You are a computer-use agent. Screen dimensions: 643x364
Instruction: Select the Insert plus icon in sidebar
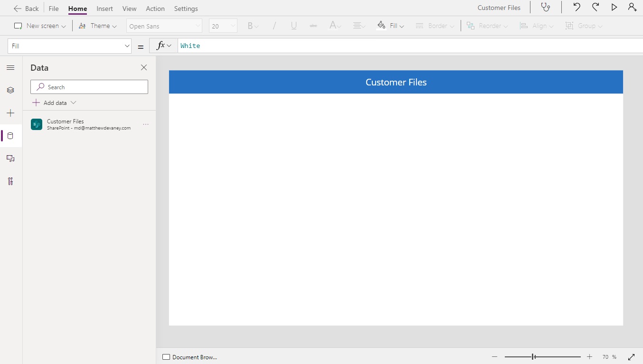tap(10, 113)
